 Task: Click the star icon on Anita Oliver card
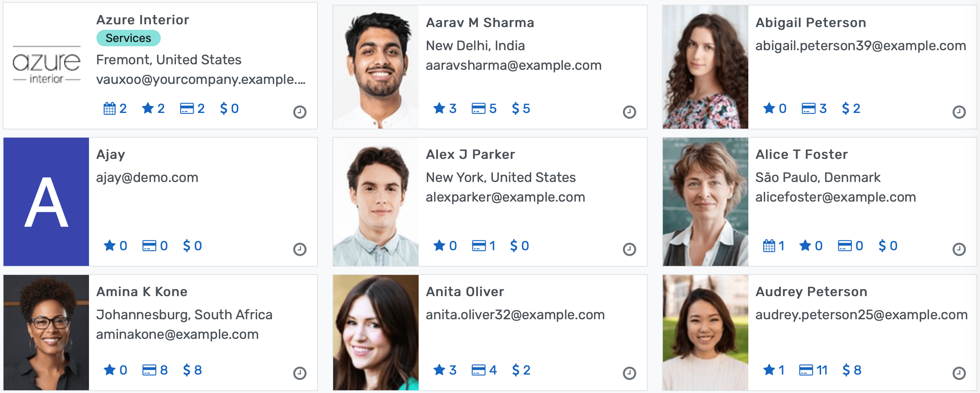point(439,370)
